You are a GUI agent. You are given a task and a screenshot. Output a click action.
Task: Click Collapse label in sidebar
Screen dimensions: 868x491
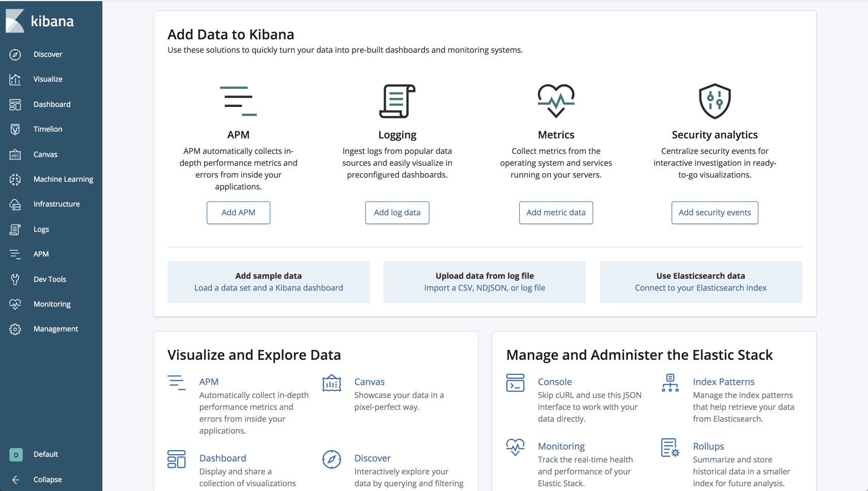tap(48, 480)
